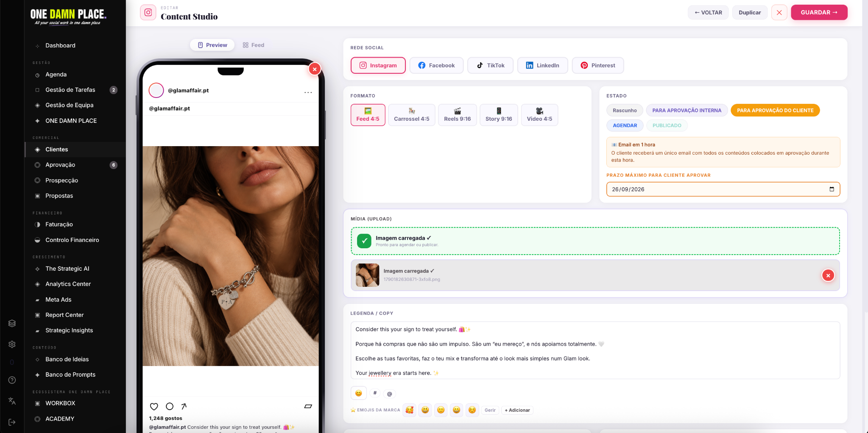Delete uploaded image with red X button
The height and width of the screenshot is (433, 868).
tap(828, 275)
